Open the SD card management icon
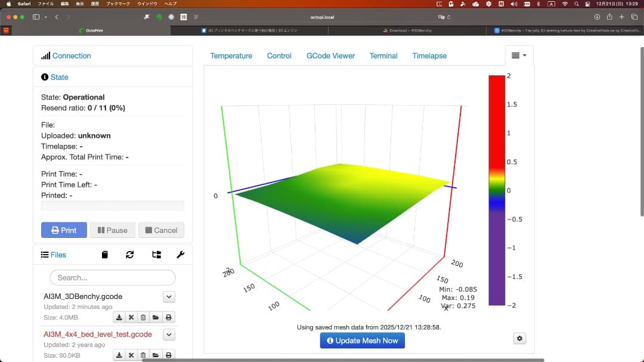 point(105,255)
